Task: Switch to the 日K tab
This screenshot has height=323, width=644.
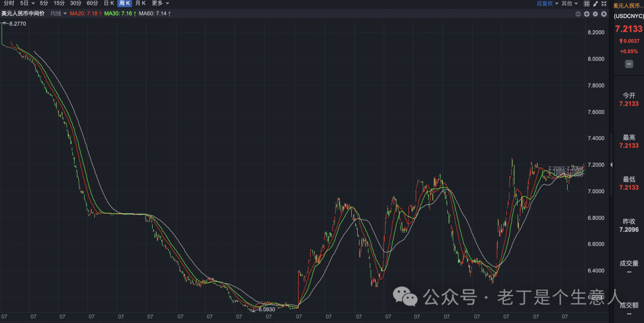Action: tap(109, 4)
